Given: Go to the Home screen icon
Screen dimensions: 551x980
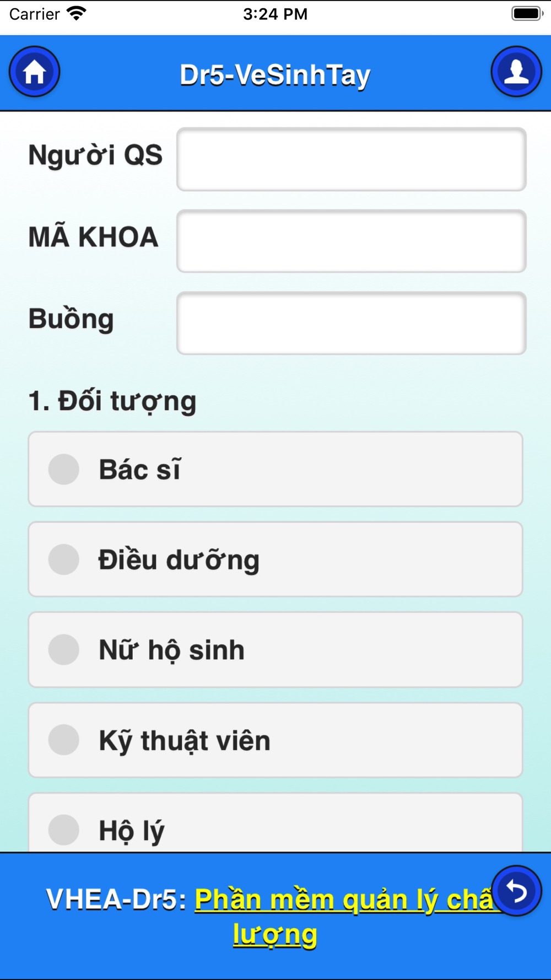Looking at the screenshot, I should 34,72.
